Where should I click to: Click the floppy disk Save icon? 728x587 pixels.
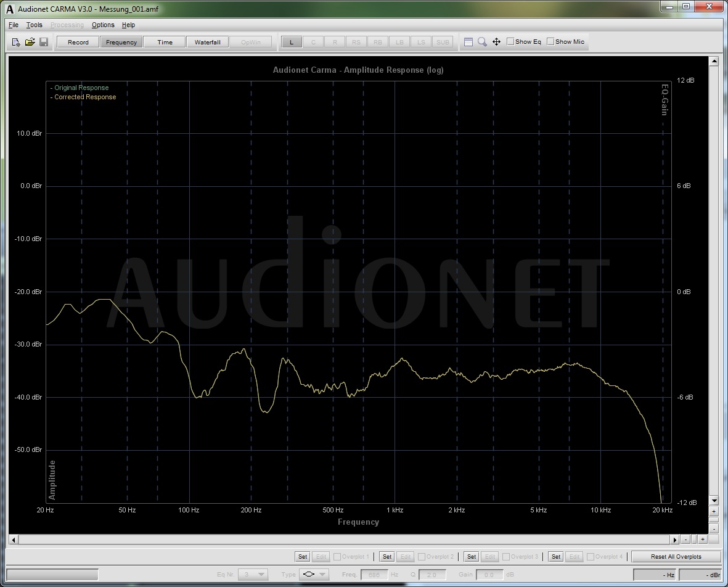[x=44, y=42]
